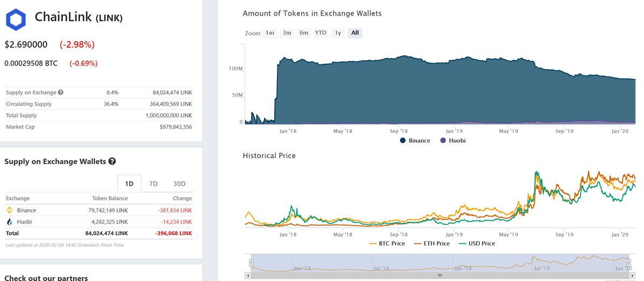644x281 pixels.
Task: Click Huobi row in exchange table
Action: pos(99,221)
